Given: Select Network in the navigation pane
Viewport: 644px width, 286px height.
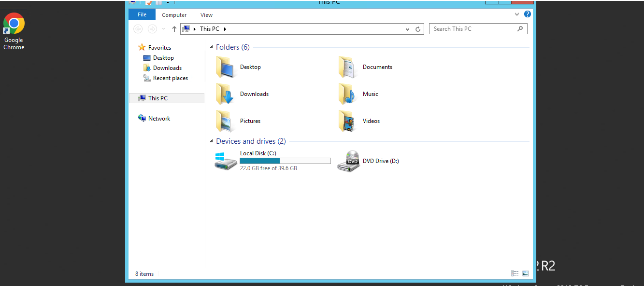Looking at the screenshot, I should pyautogui.click(x=159, y=119).
